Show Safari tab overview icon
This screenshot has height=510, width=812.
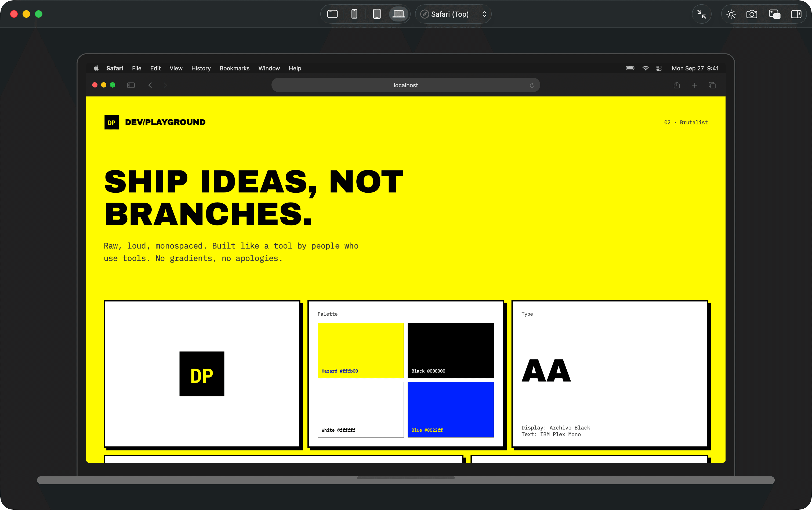click(712, 85)
